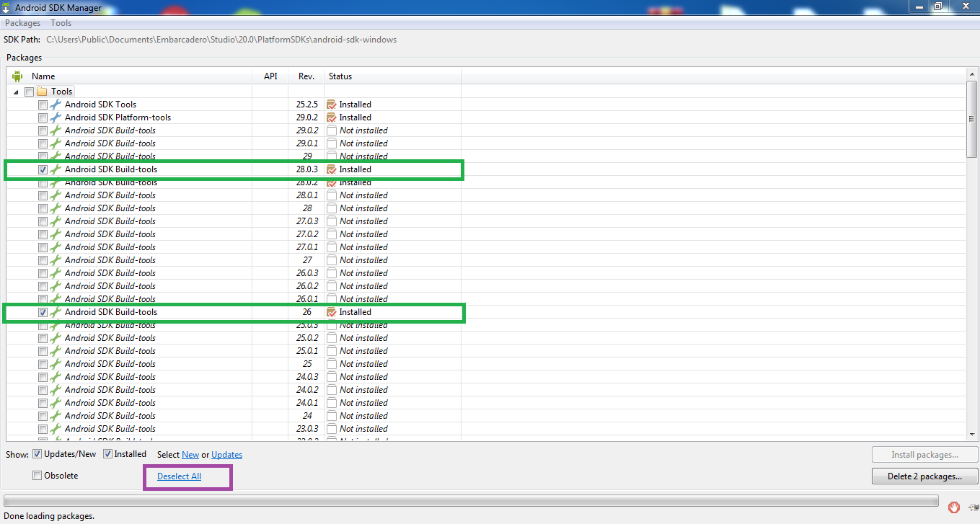
Task: Click the green wrench icon of Build-tools 28.0.3
Action: pyautogui.click(x=56, y=169)
